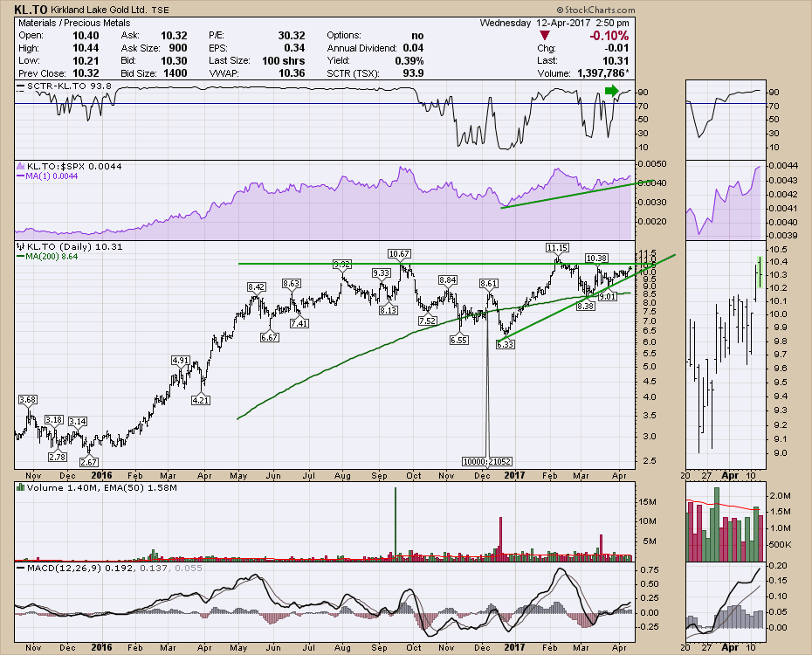Click the 4.91 price label
This screenshot has height=655, width=812.
click(181, 360)
